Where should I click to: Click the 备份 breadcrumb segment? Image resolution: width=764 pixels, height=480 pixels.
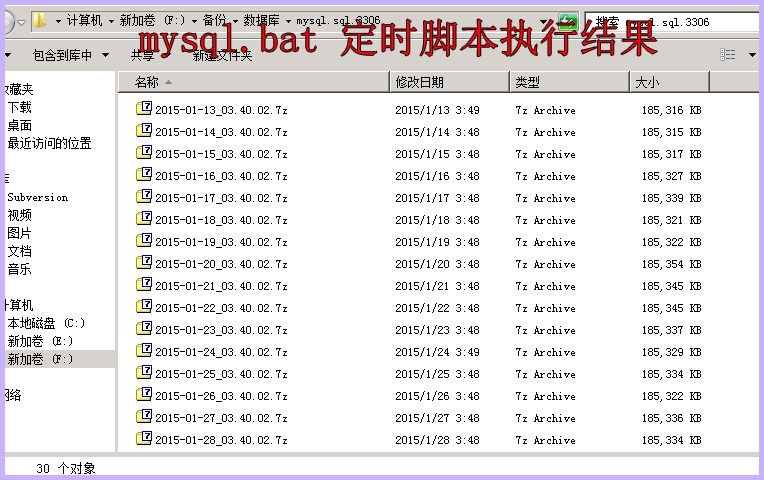[214, 20]
